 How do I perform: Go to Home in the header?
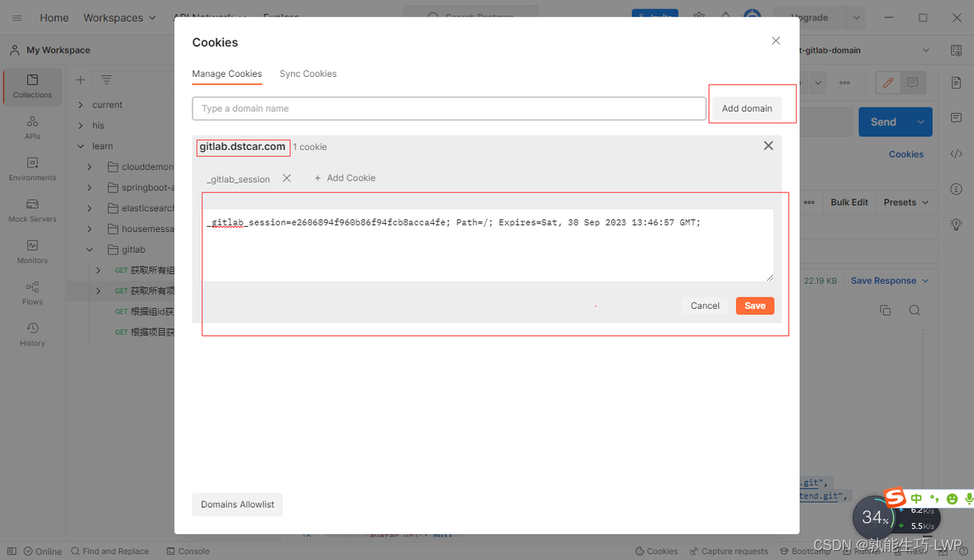click(54, 17)
